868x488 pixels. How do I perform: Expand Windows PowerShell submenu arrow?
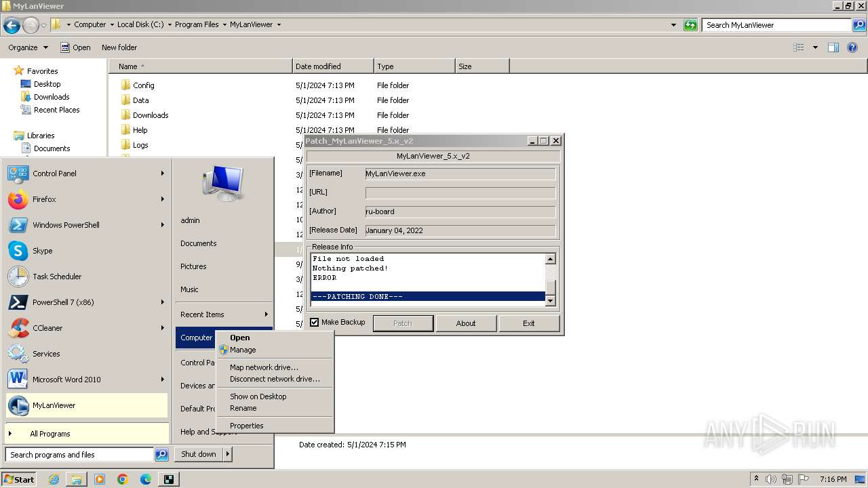(x=163, y=225)
